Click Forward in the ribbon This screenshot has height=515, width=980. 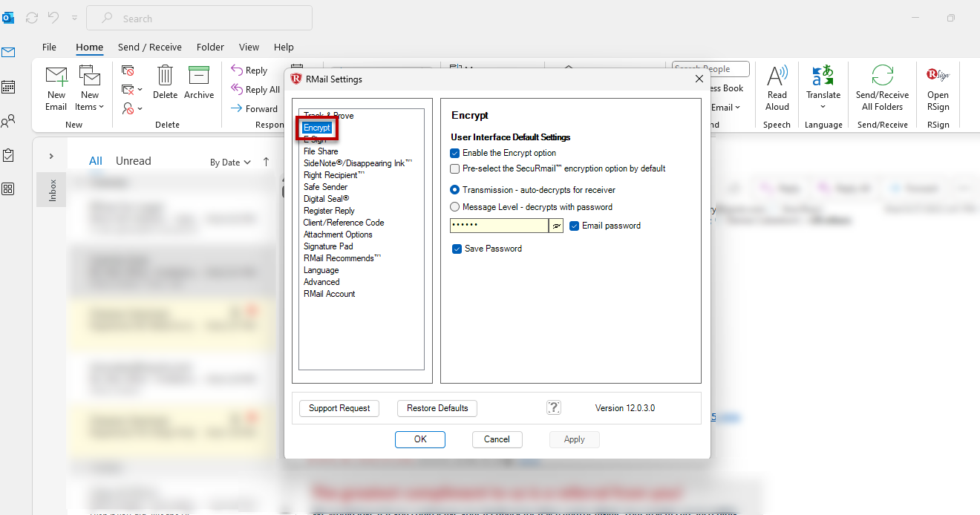tap(254, 109)
